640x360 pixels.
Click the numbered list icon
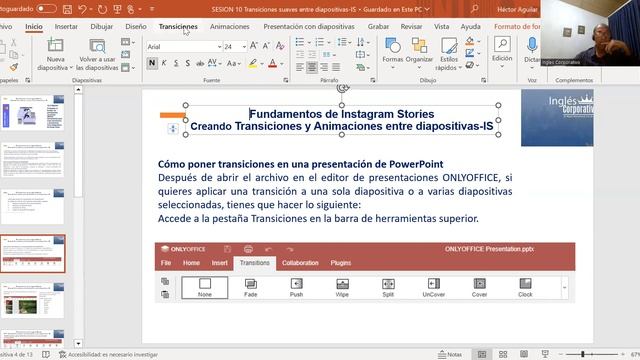(x=320, y=42)
